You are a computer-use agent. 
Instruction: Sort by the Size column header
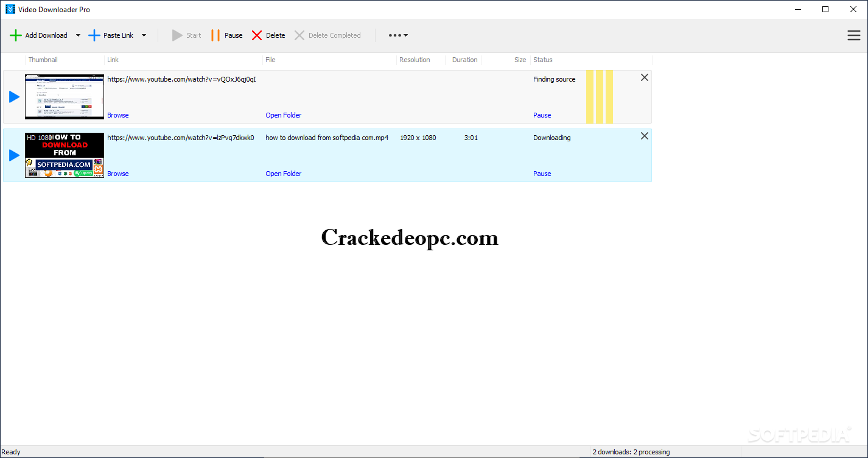[x=520, y=60]
